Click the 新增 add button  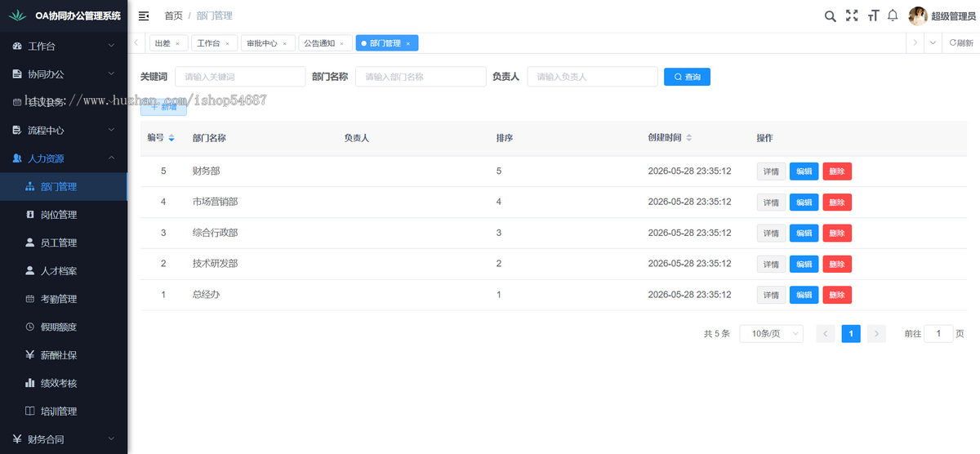163,107
